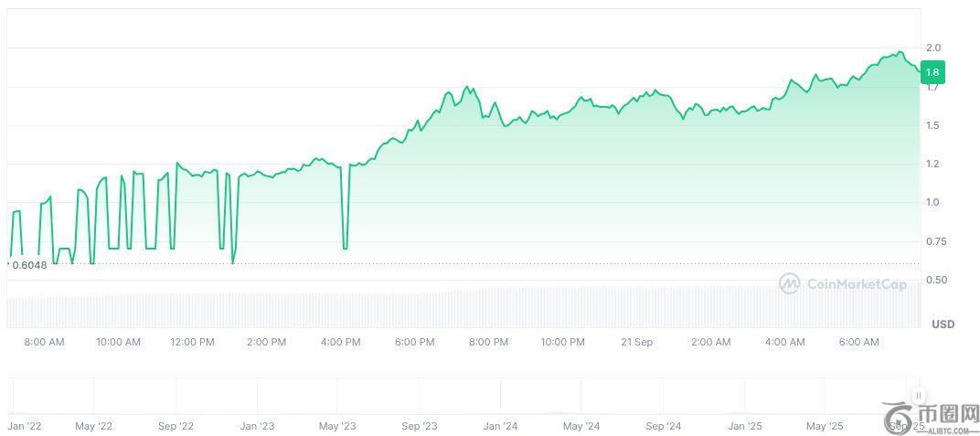This screenshot has width=980, height=436.
Task: Click the green 1.8 current price tag
Action: pyautogui.click(x=932, y=72)
